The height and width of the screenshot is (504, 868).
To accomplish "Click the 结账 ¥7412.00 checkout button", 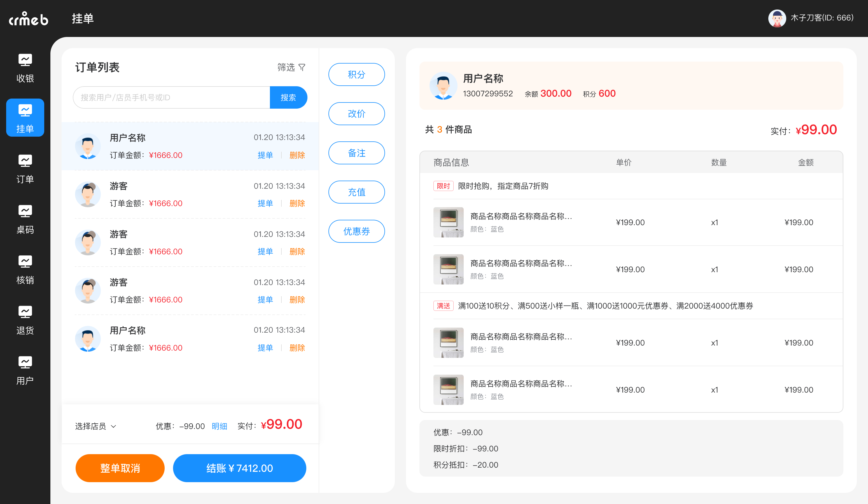I will (239, 468).
